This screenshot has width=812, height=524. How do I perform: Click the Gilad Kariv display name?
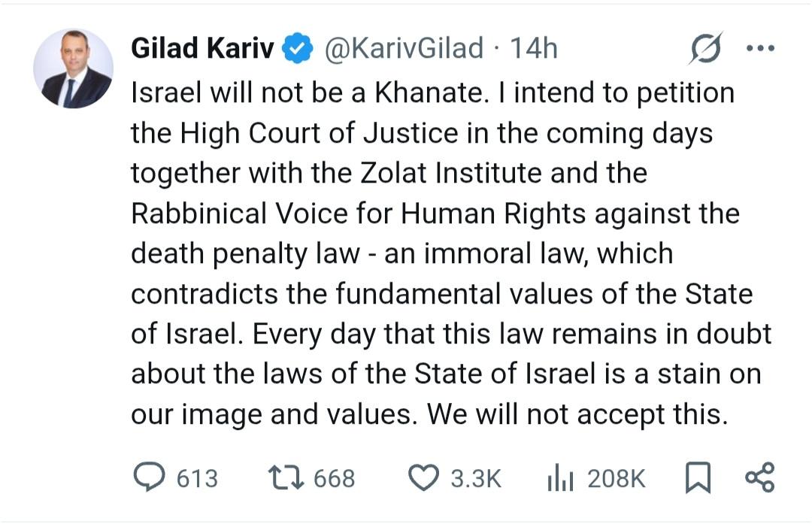pos(203,48)
